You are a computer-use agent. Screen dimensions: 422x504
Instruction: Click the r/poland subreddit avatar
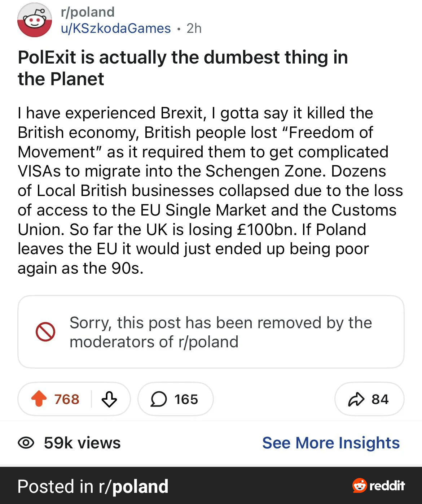pyautogui.click(x=35, y=20)
